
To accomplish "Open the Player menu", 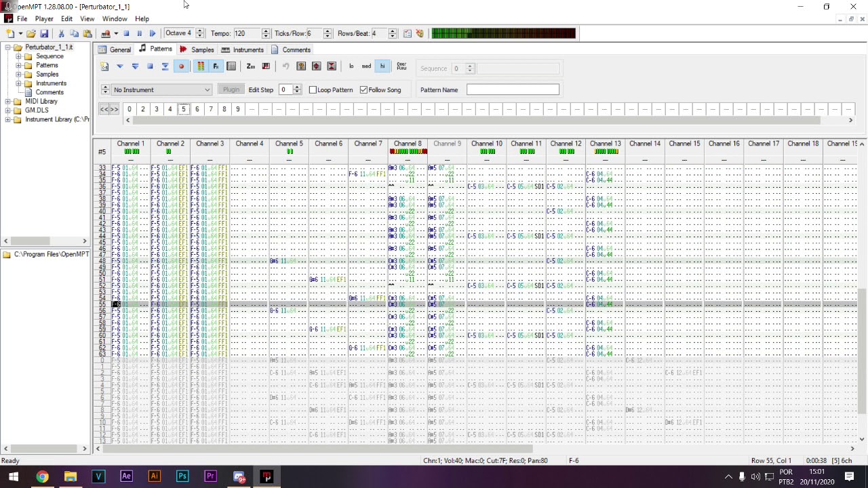I will [x=44, y=19].
